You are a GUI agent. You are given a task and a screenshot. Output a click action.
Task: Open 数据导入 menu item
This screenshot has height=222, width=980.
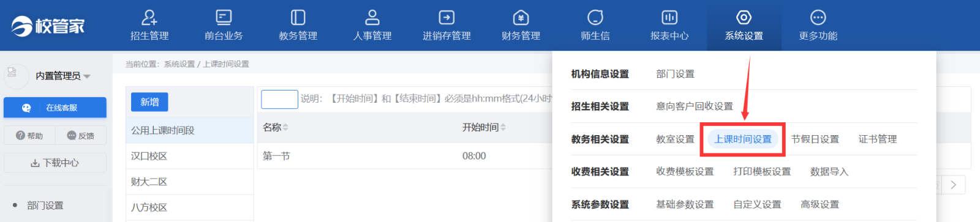click(x=829, y=172)
